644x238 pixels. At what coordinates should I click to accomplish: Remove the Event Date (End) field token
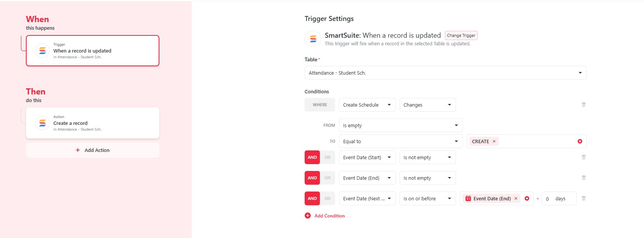click(x=516, y=198)
